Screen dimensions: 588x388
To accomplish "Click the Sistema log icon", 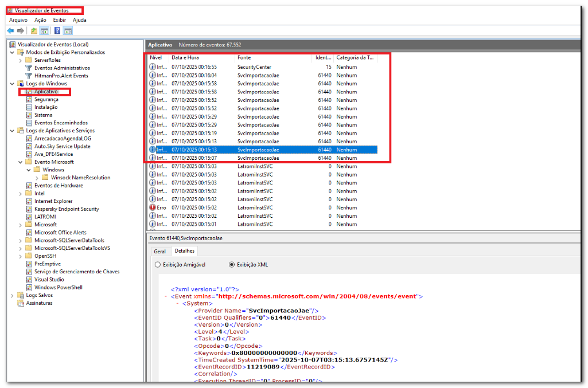I will click(29, 115).
